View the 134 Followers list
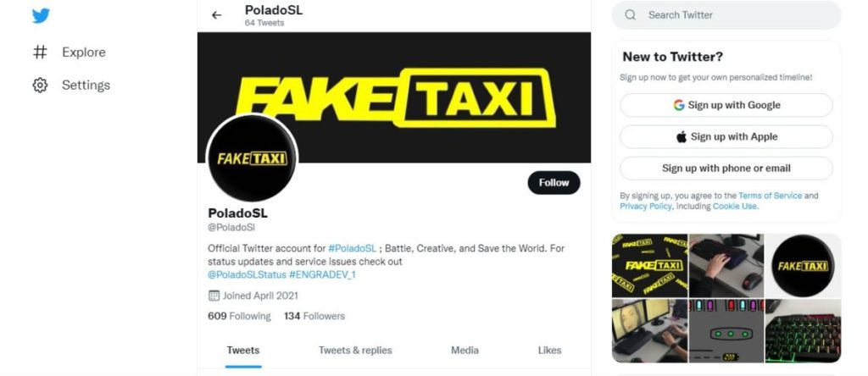868x376 pixels. click(x=314, y=316)
